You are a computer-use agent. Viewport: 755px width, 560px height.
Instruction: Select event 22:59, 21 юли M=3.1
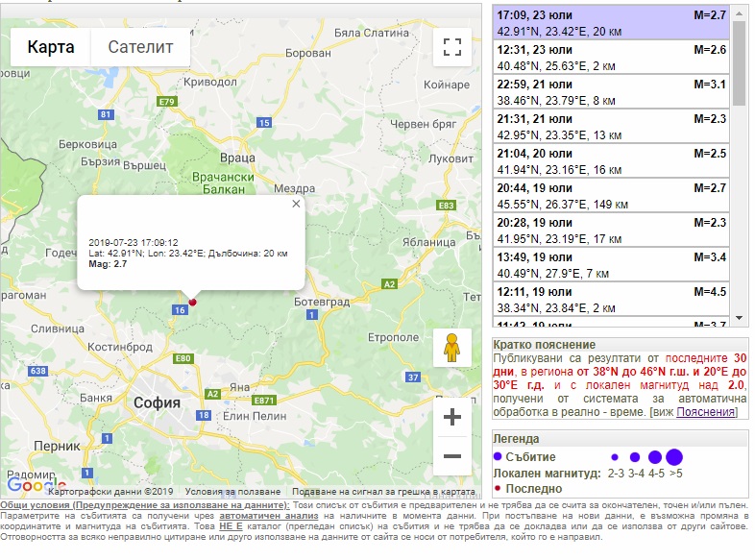[611, 92]
